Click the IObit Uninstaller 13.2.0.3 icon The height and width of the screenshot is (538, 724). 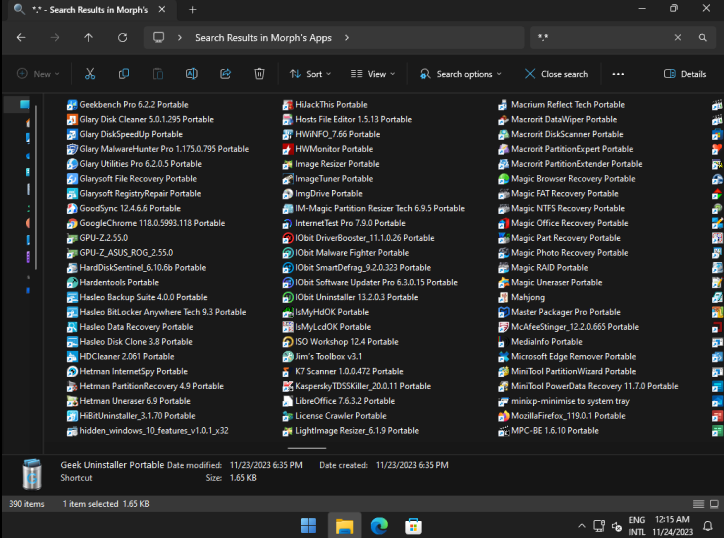pyautogui.click(x=288, y=297)
